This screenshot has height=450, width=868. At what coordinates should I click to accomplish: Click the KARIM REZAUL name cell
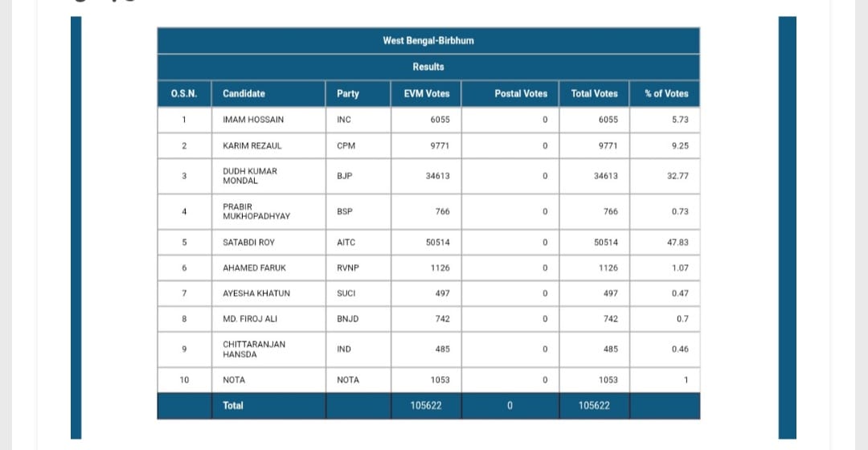pos(268,145)
